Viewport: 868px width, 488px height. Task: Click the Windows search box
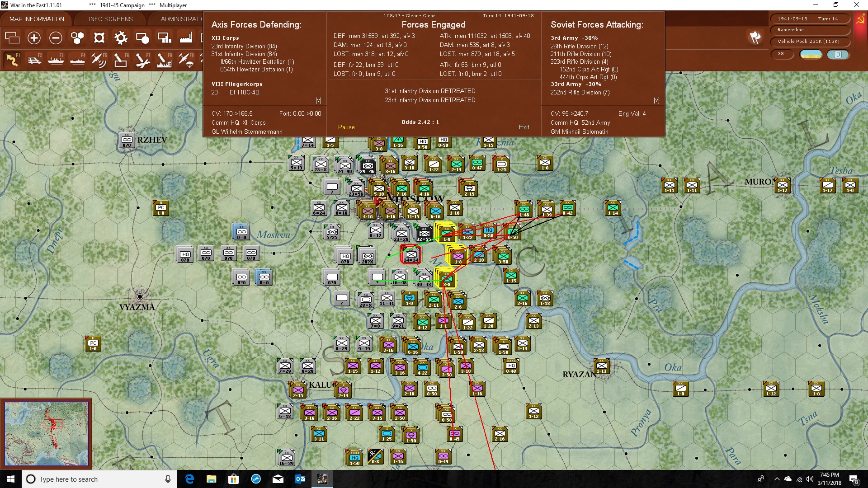tap(99, 479)
